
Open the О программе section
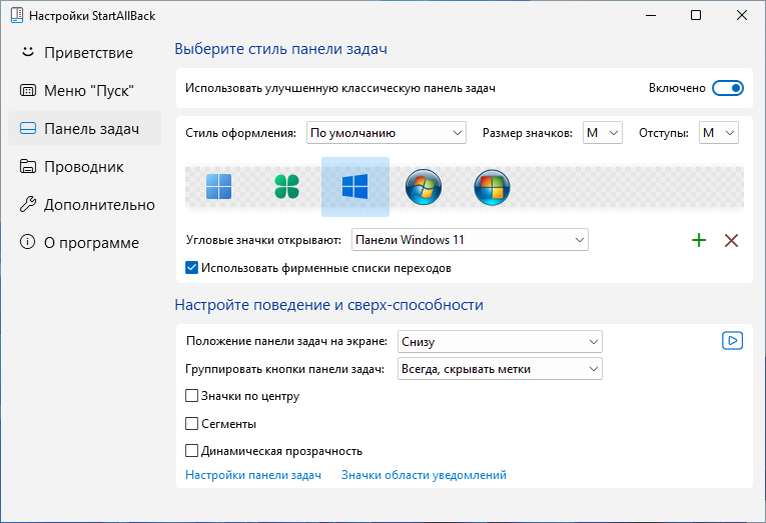click(85, 243)
